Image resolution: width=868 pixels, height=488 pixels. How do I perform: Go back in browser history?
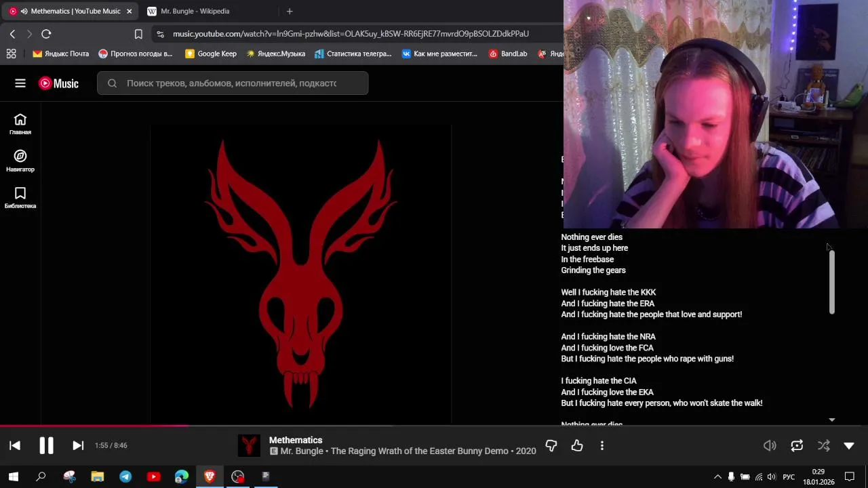[12, 34]
